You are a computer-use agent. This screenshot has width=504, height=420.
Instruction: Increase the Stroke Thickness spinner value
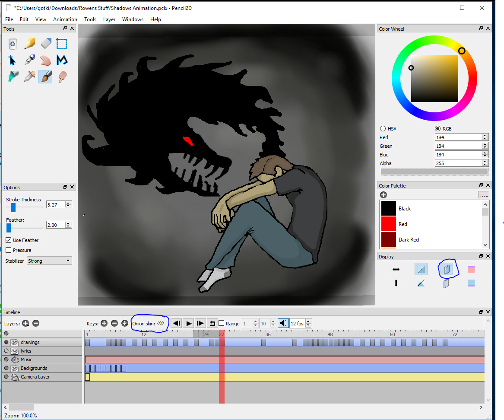coord(68,202)
